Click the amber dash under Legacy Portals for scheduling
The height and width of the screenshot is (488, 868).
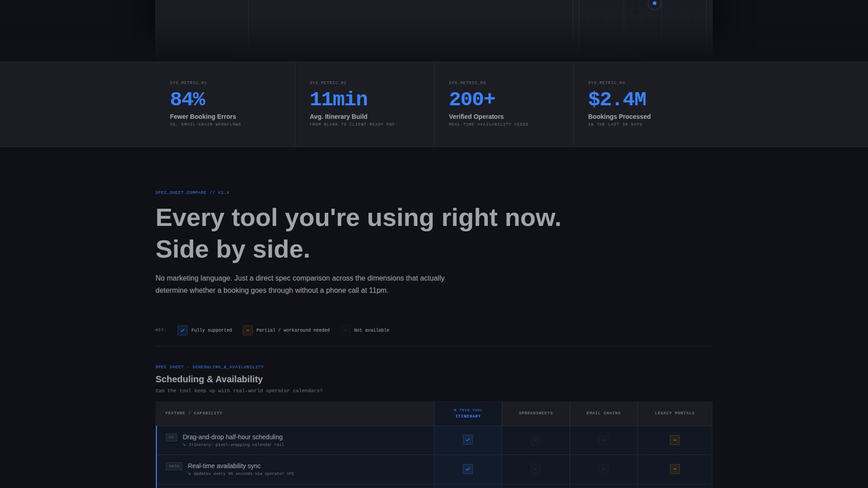coord(675,440)
